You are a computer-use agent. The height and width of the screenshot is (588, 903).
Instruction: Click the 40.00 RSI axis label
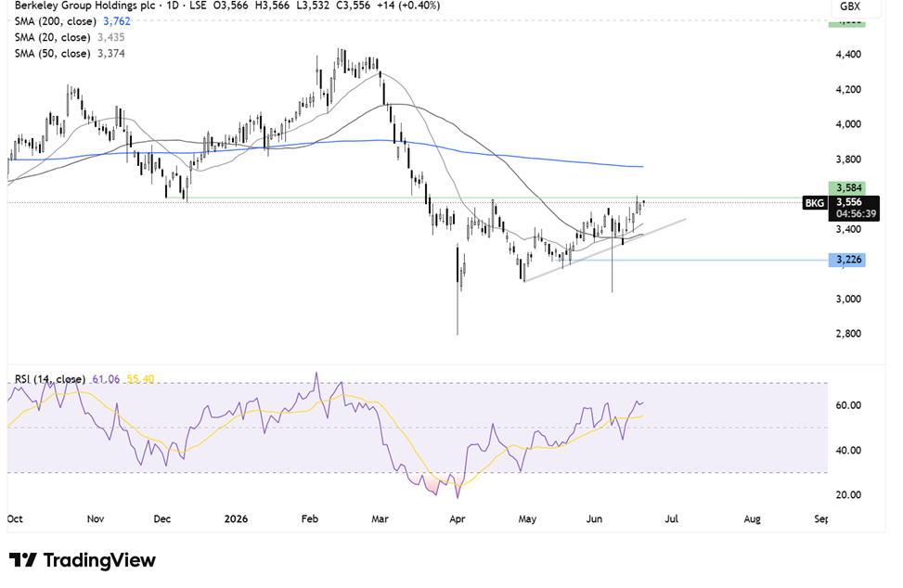click(x=848, y=451)
